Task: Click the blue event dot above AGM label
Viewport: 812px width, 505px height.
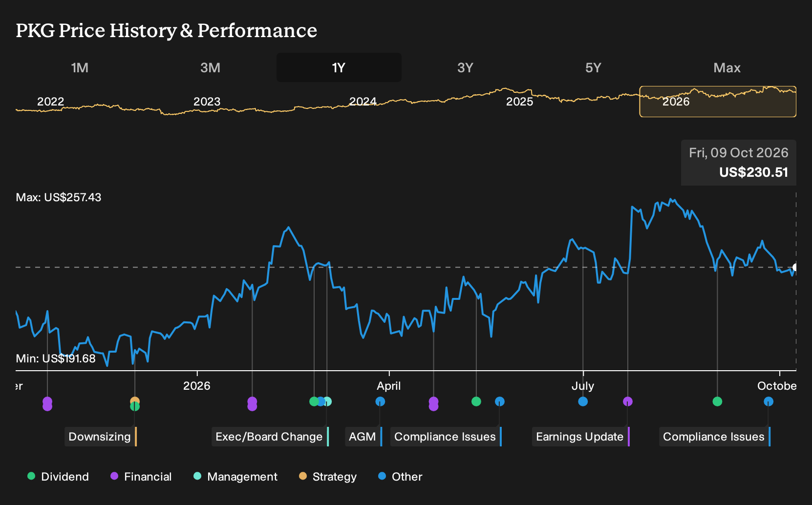Action: pyautogui.click(x=380, y=401)
